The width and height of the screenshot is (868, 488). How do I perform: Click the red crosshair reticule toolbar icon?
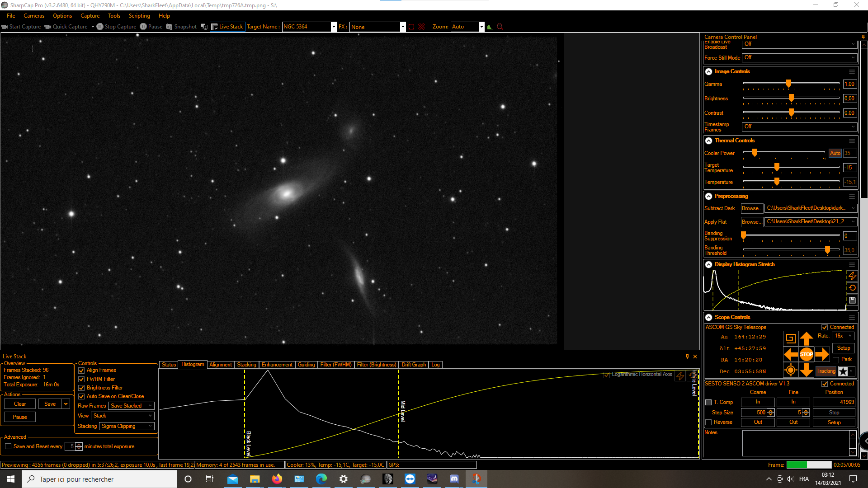click(x=422, y=27)
